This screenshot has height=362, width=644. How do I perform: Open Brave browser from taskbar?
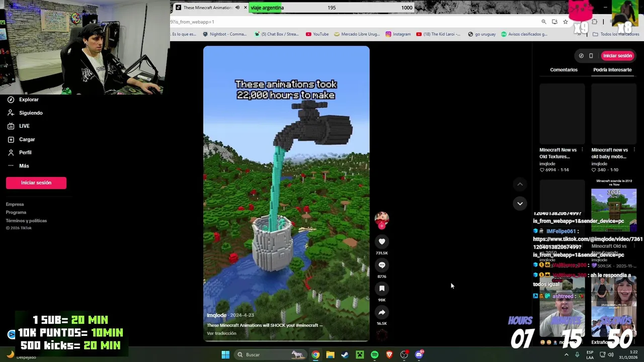(389, 354)
